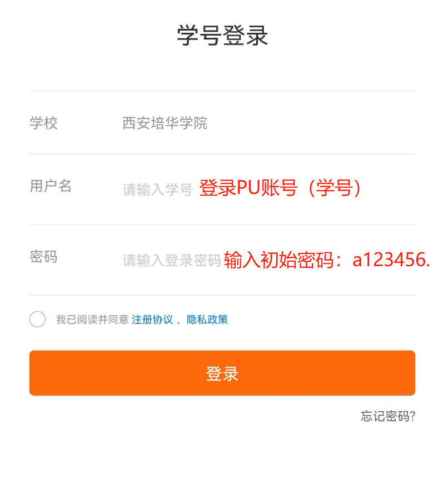Select the school field 西安培华学院
The width and height of the screenshot is (448, 479).
coord(165,123)
